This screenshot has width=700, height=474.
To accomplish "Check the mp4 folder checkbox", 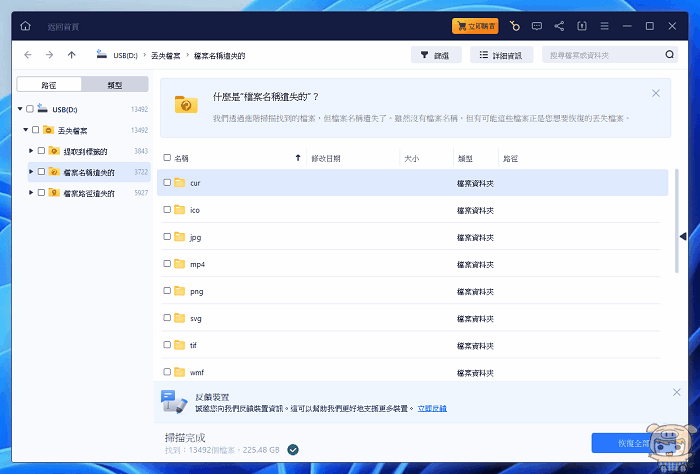I will (167, 264).
